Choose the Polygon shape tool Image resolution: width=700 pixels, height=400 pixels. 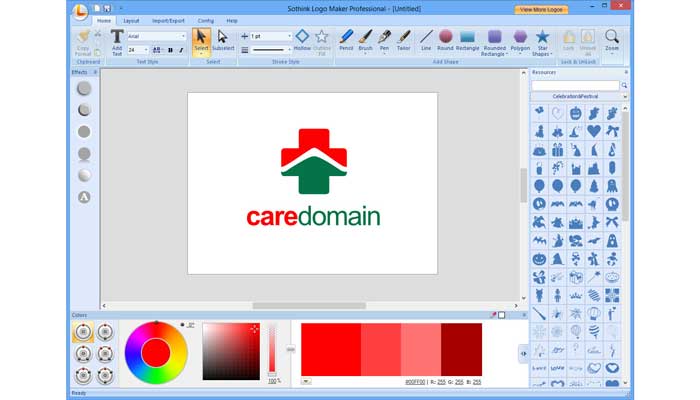[520, 40]
